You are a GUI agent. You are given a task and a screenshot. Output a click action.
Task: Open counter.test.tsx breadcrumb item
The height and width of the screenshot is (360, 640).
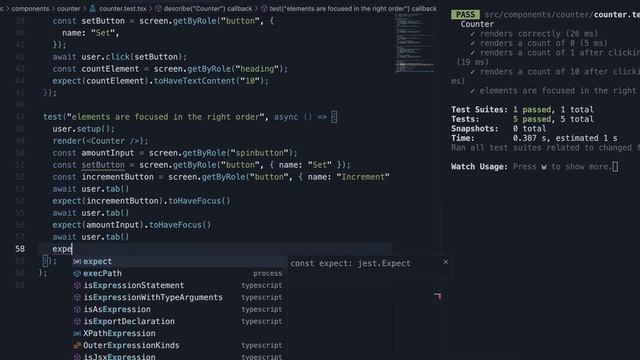click(122, 9)
